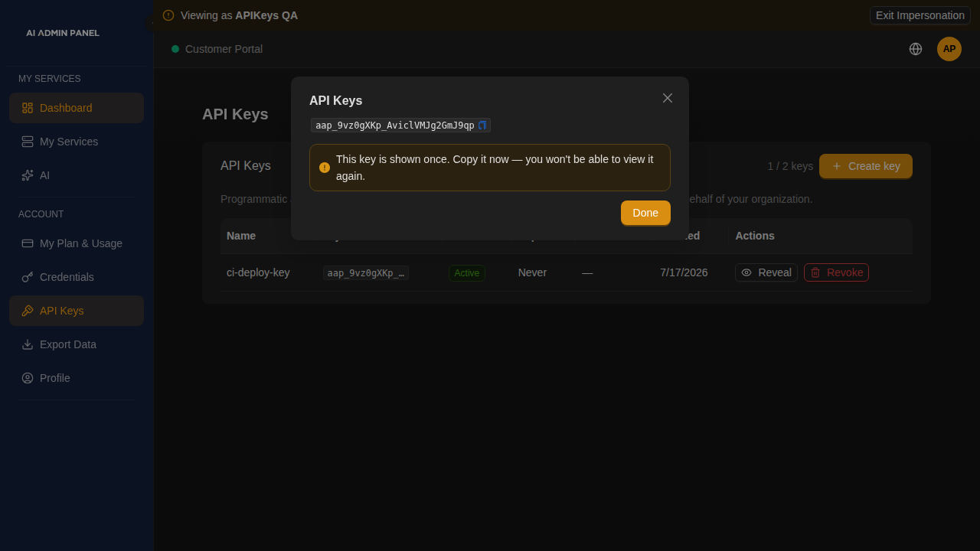The image size is (980, 551).
Task: Open the AP user avatar menu
Action: [949, 49]
